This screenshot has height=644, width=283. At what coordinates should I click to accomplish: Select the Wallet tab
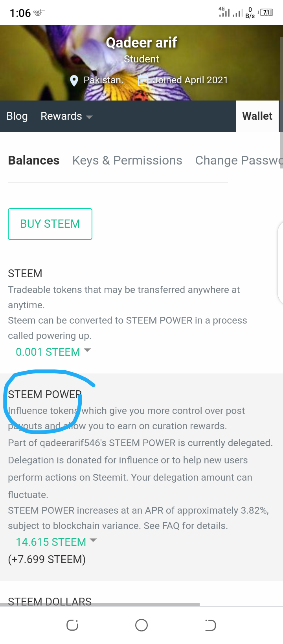[257, 116]
